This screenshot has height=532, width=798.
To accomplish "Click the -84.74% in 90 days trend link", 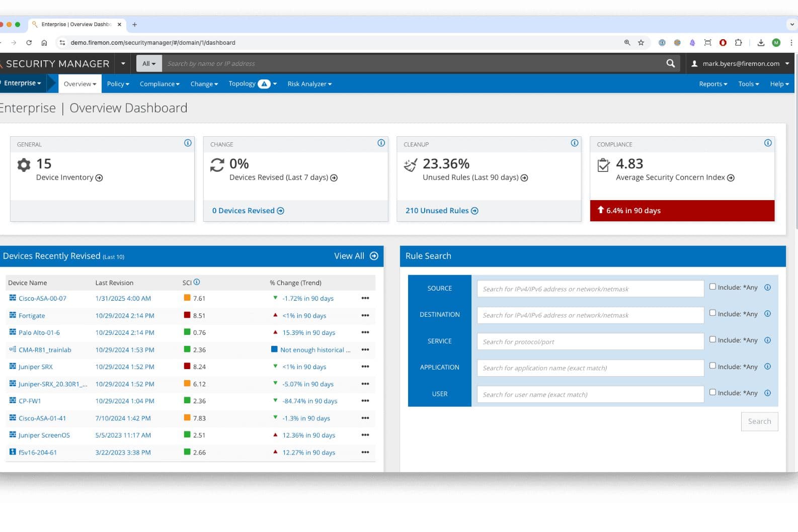I will point(310,401).
